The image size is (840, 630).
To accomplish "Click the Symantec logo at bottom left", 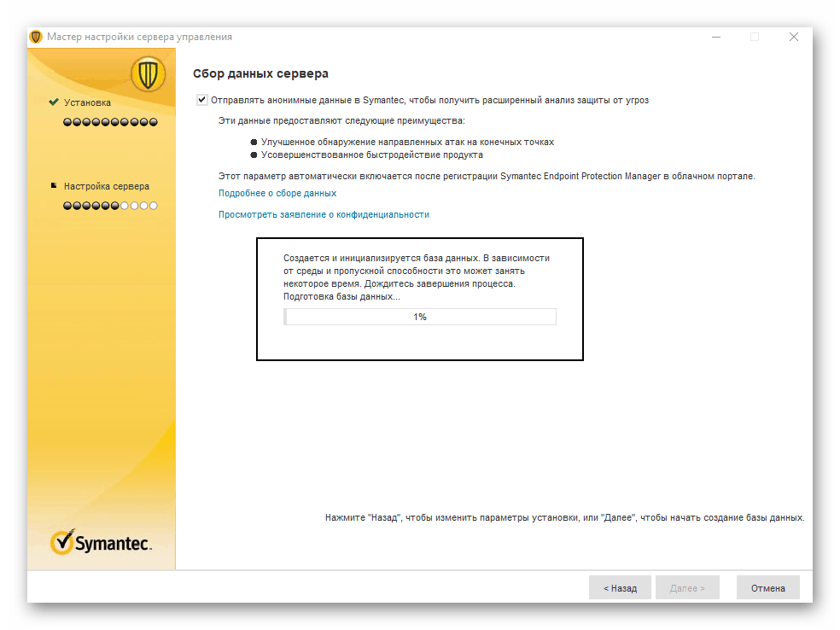I will click(102, 540).
